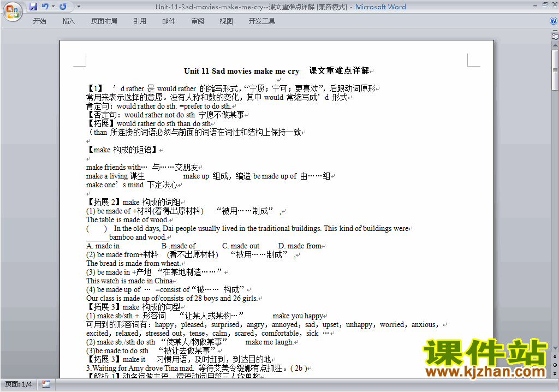The image size is (559, 392).
Task: Click answer option 'C. made out'
Action: click(241, 246)
